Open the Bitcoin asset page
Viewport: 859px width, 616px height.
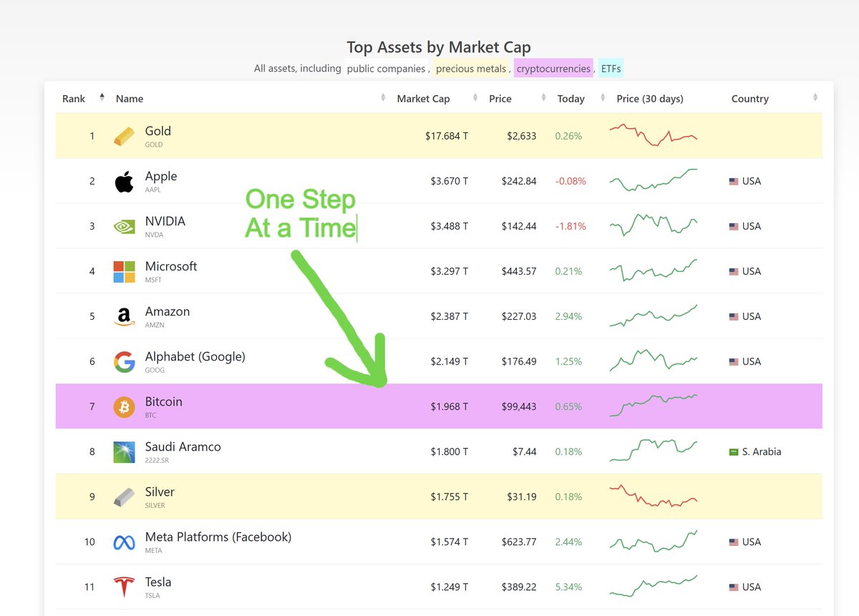(164, 401)
